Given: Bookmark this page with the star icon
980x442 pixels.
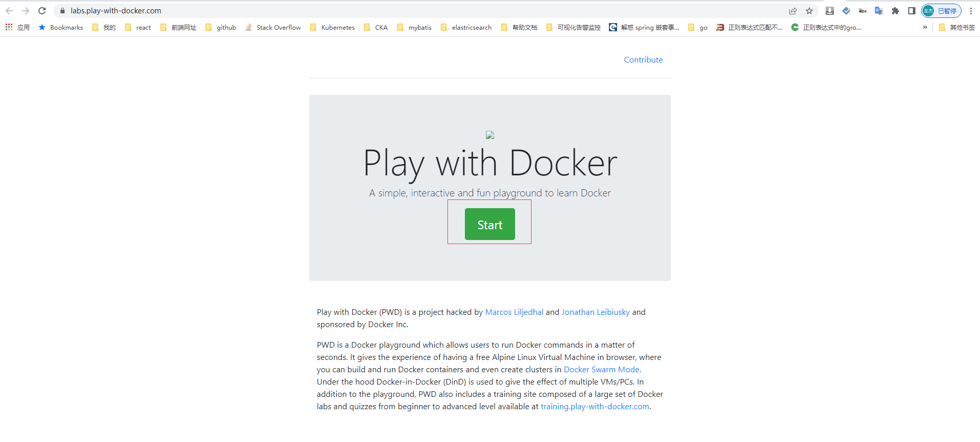Looking at the screenshot, I should [809, 11].
